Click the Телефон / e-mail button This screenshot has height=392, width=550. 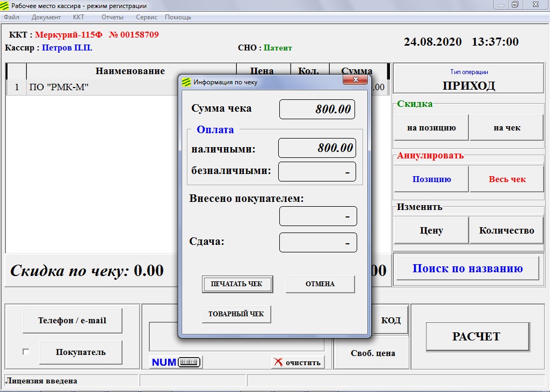click(73, 321)
